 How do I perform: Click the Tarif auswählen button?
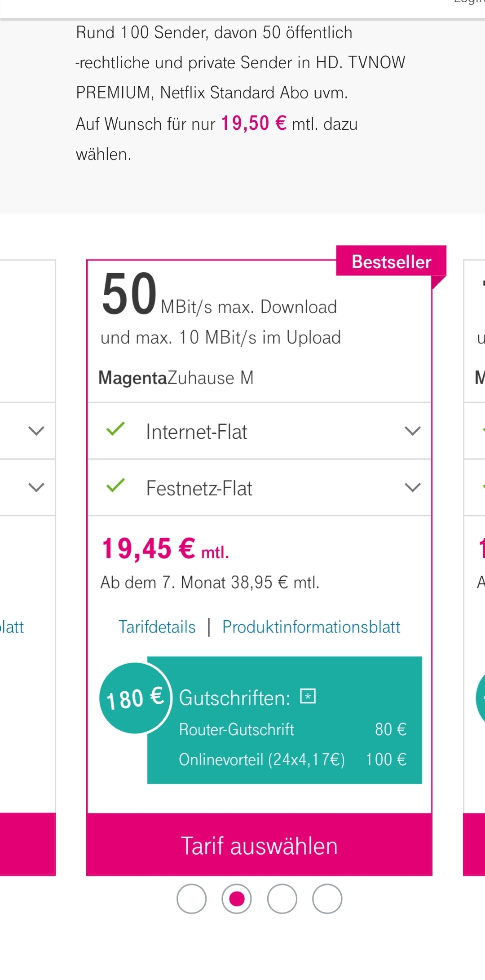[259, 844]
